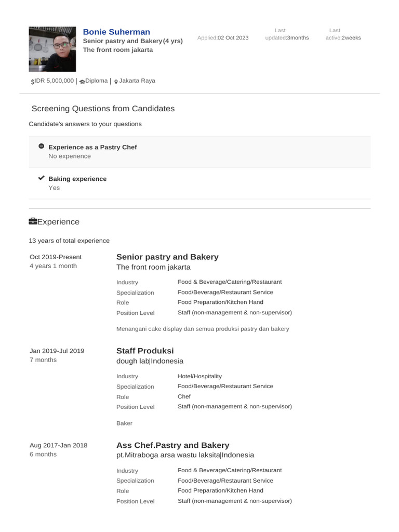Click the Experience as a Pastry Chef question
This screenshot has height=532, width=399.
click(x=92, y=147)
